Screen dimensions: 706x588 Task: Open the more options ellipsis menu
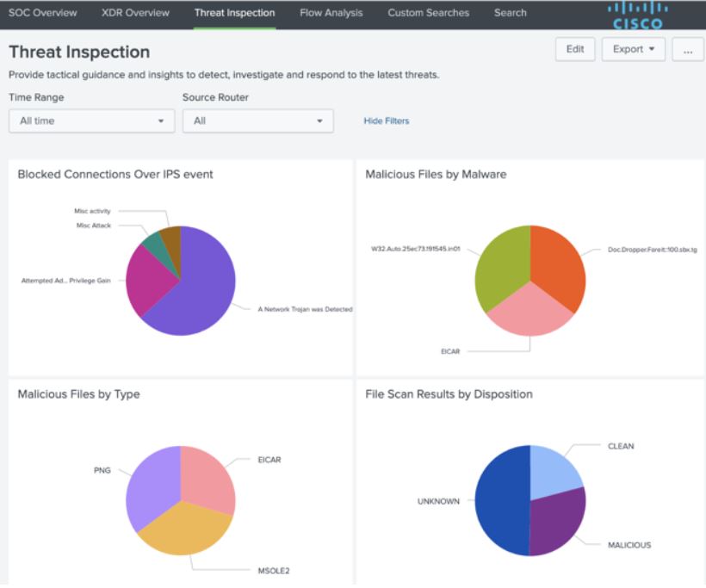point(687,50)
